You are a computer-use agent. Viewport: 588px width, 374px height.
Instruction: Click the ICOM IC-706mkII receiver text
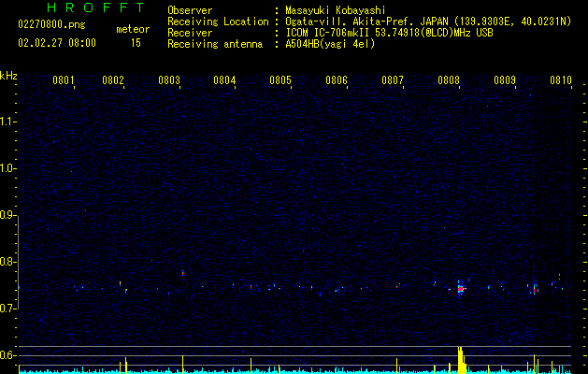[389, 33]
